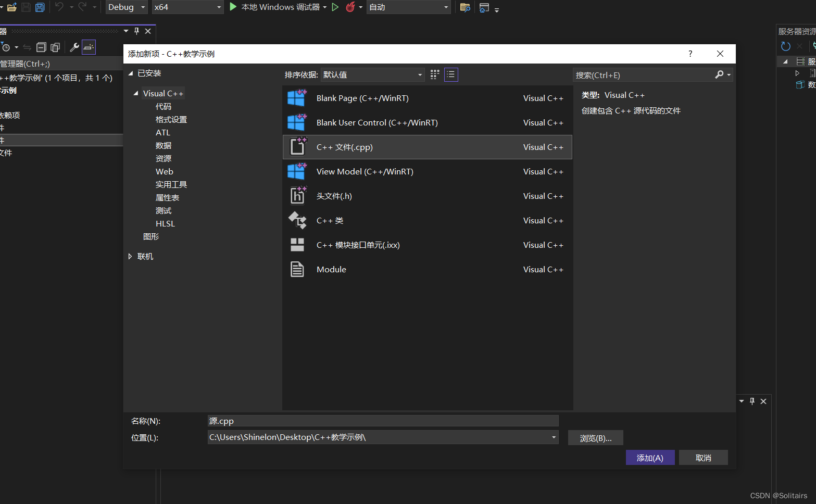Viewport: 816px width, 504px height.
Task: Click the 添加(A) button
Action: point(650,458)
